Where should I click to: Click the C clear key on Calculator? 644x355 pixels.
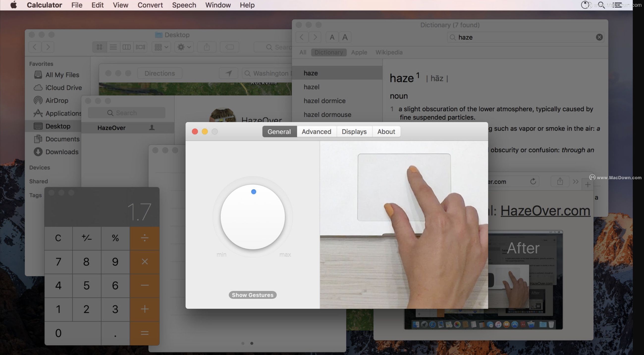(58, 238)
